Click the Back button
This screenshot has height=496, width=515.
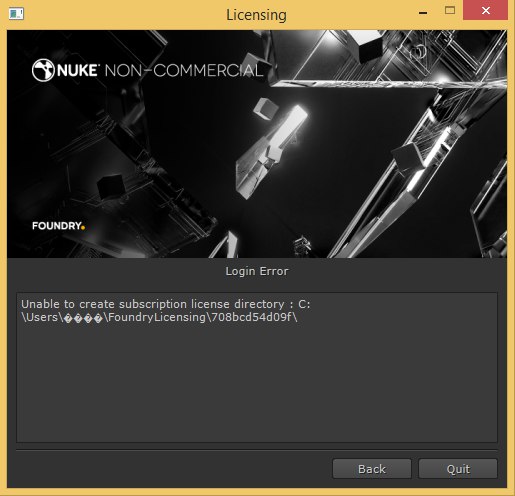(372, 469)
